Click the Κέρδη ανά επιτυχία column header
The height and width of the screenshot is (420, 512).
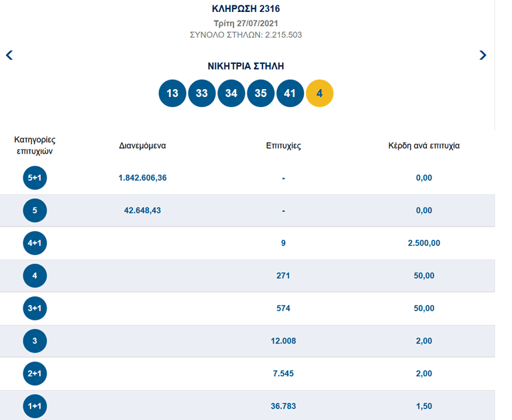[424, 146]
